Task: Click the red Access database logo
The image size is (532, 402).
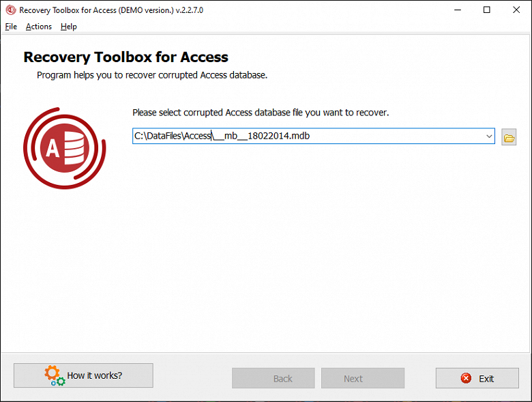Action: (x=65, y=147)
